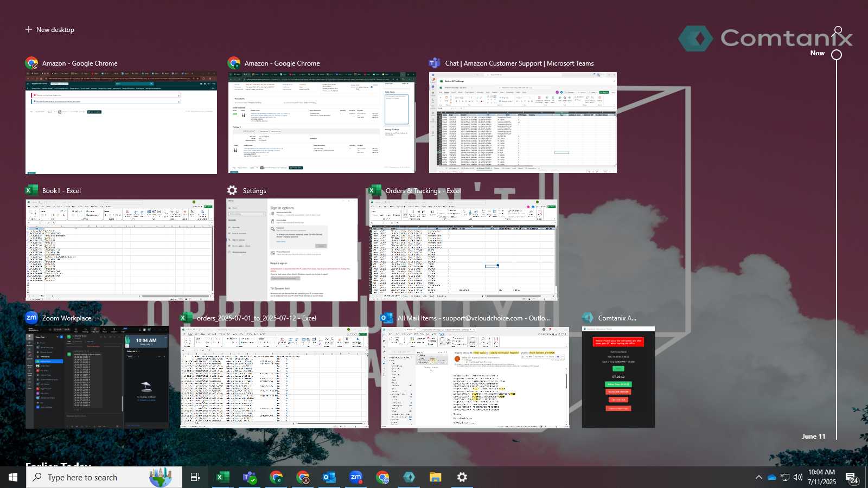Screen dimensions: 868x488
Task: Click "All Mail Items - support@vcloudchoice.com" title
Action: point(474,318)
